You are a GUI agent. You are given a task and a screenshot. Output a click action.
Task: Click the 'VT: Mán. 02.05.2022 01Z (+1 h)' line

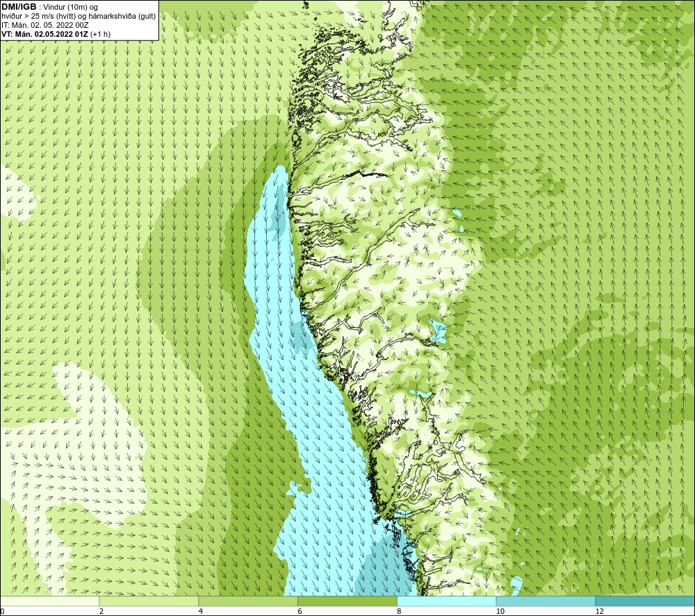point(56,34)
